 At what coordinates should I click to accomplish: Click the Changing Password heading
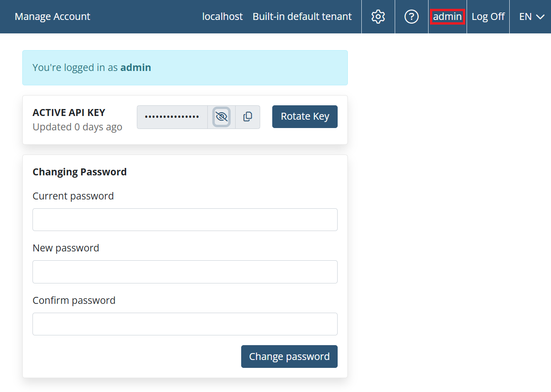click(80, 172)
